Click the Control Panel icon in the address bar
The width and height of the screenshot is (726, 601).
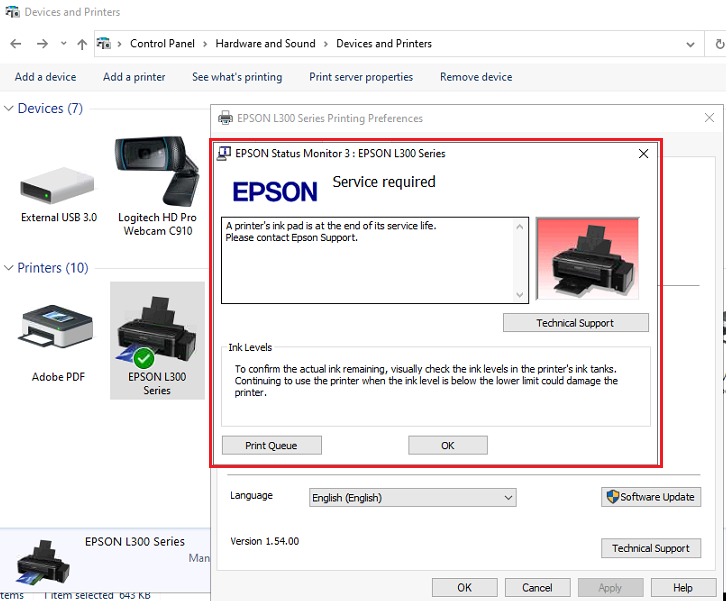point(104,44)
